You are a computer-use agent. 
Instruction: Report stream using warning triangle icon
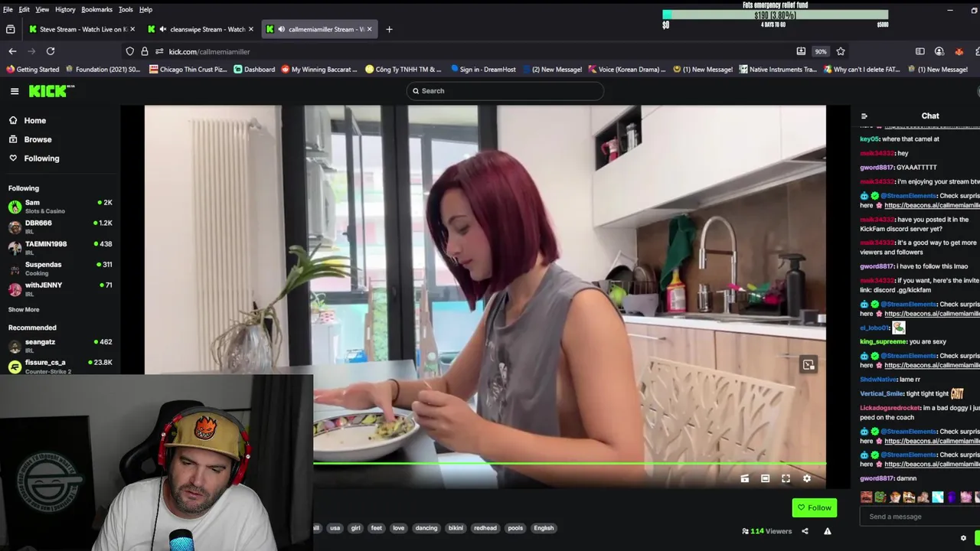828,531
